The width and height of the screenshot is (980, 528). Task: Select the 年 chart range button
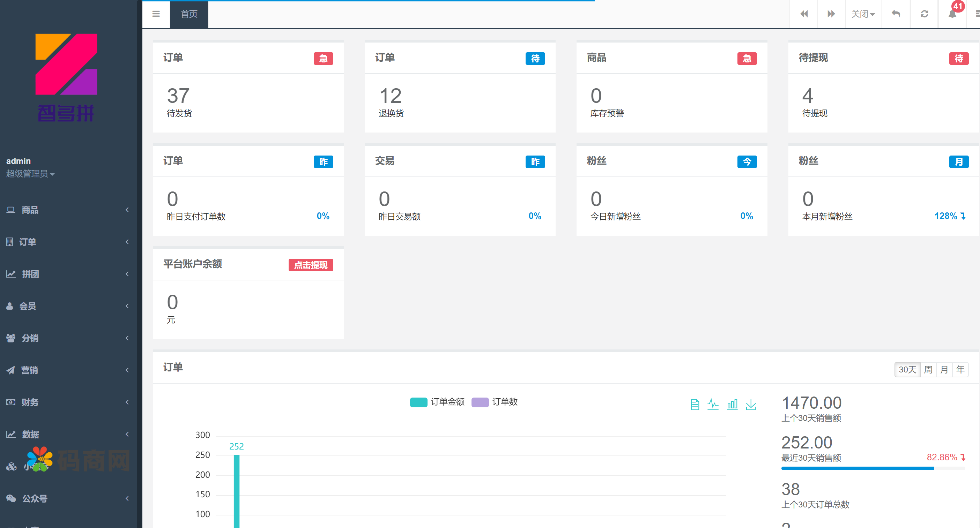point(960,369)
